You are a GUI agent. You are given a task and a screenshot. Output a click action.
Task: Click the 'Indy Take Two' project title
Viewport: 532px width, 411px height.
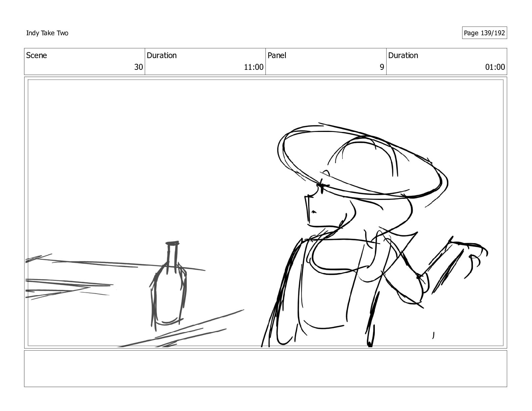[x=47, y=33]
